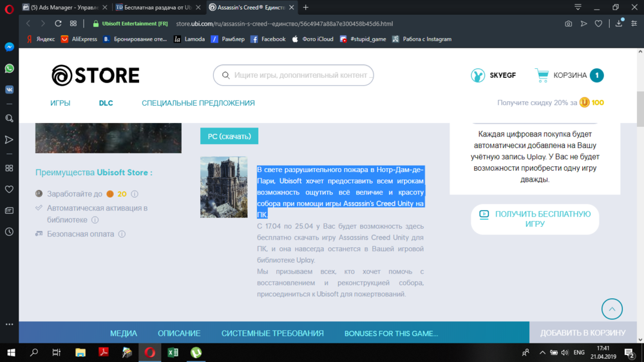Show info about earning 20 units

(135, 194)
